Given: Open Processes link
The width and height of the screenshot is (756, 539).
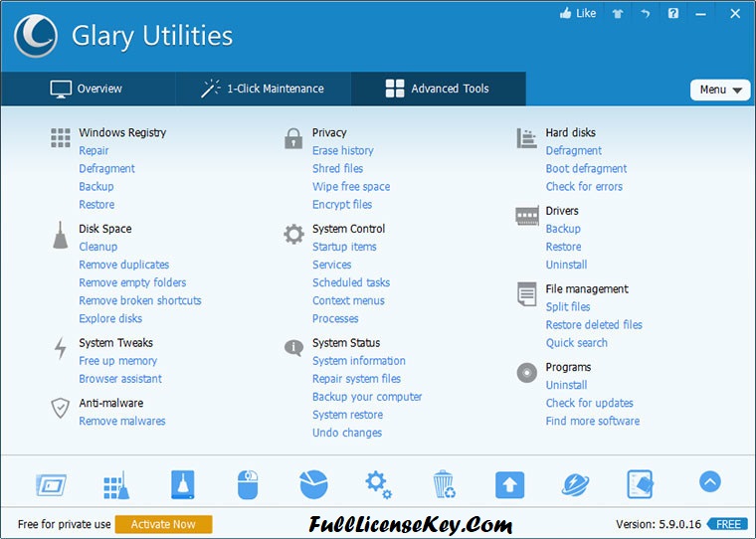Looking at the screenshot, I should (335, 318).
